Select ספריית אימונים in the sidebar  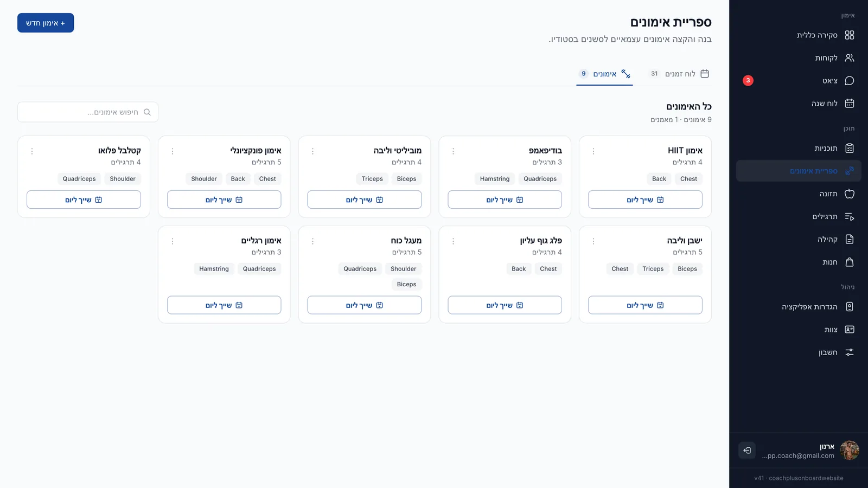pos(799,171)
